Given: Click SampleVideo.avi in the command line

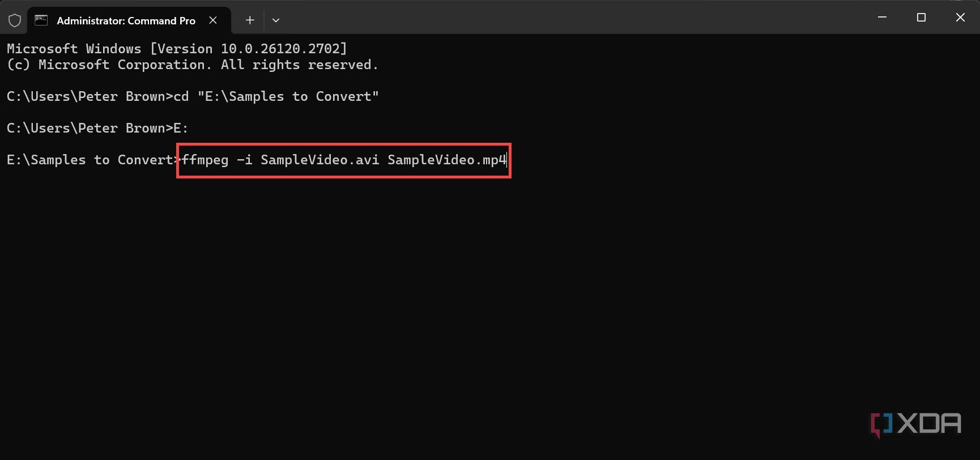Looking at the screenshot, I should click(320, 160).
